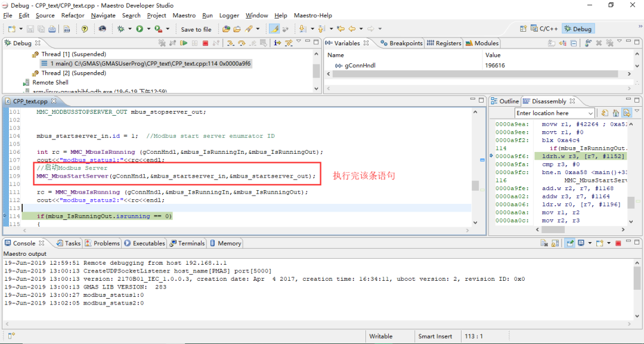
Task: Click Resume in the Debug view toolbar
Action: coord(184,43)
